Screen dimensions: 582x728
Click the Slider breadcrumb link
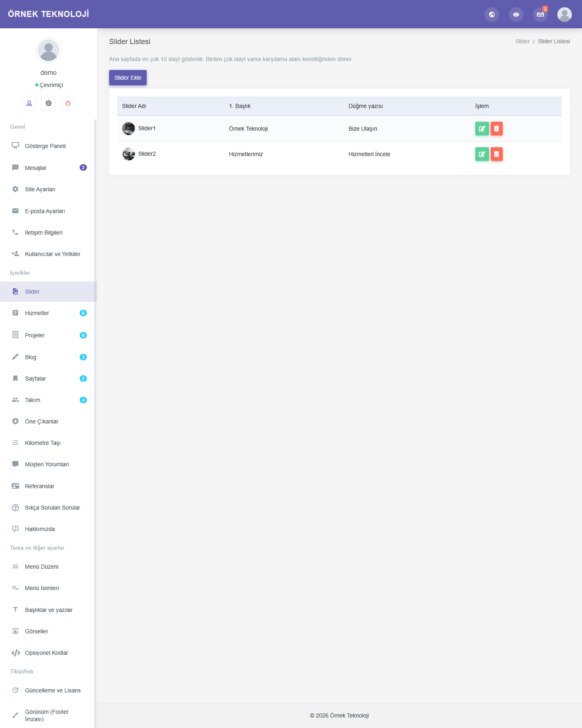522,41
